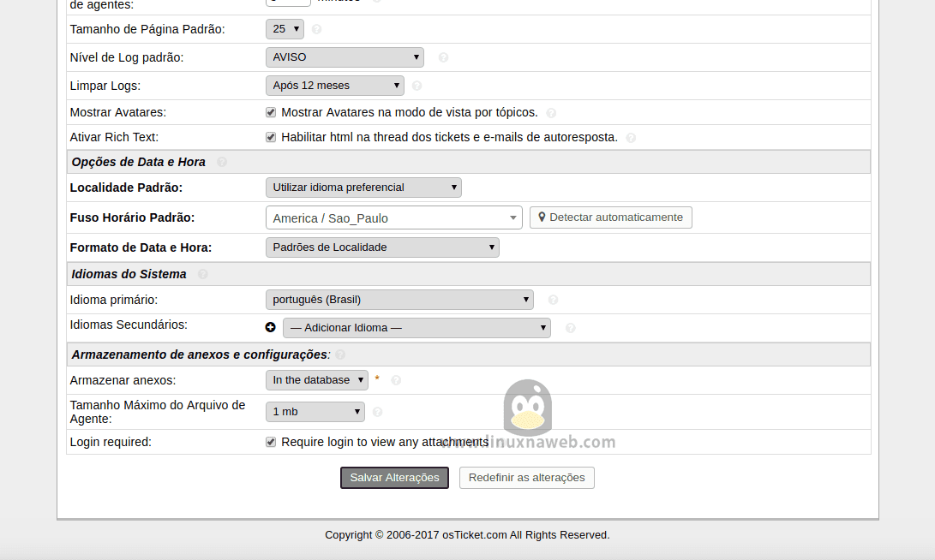The width and height of the screenshot is (935, 560).
Task: Click Detectar automaticamente button
Action: click(610, 217)
